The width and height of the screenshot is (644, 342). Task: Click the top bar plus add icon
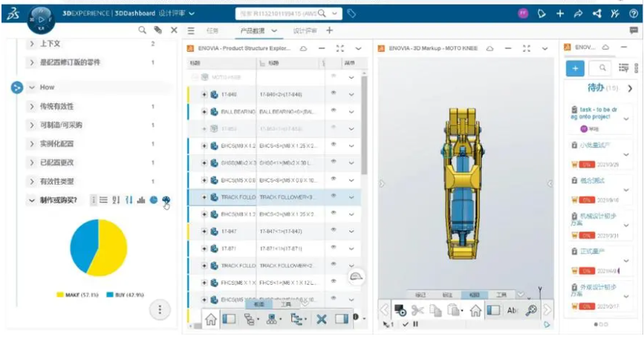coord(560,13)
